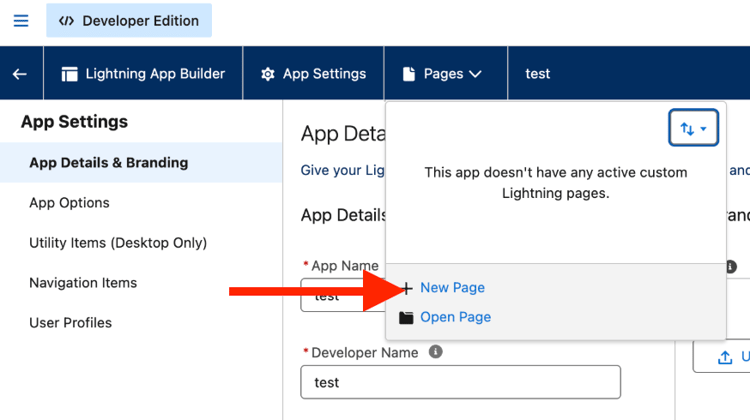The width and height of the screenshot is (750, 420).
Task: Open the sort order dropdown button
Action: tap(693, 128)
